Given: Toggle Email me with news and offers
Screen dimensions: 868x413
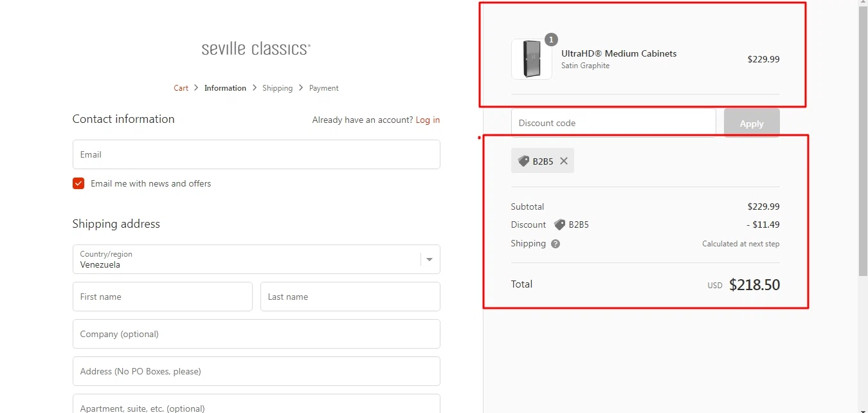Looking at the screenshot, I should 78,183.
